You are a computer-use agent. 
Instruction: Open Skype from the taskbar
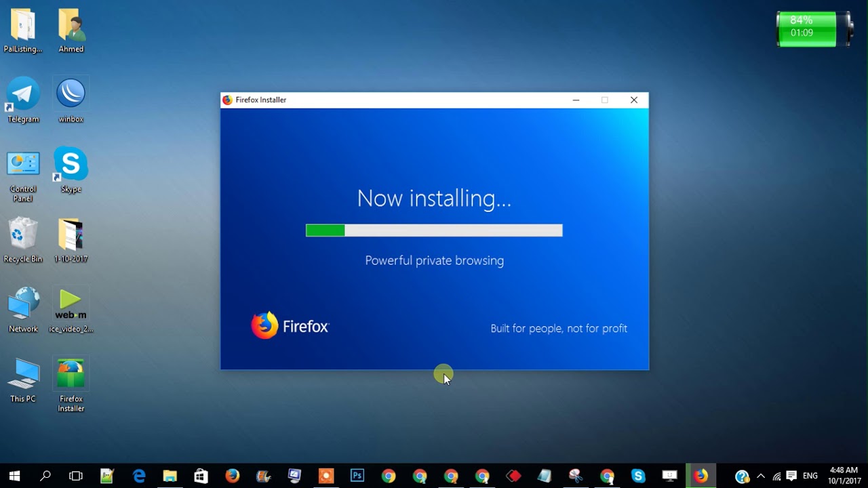638,476
